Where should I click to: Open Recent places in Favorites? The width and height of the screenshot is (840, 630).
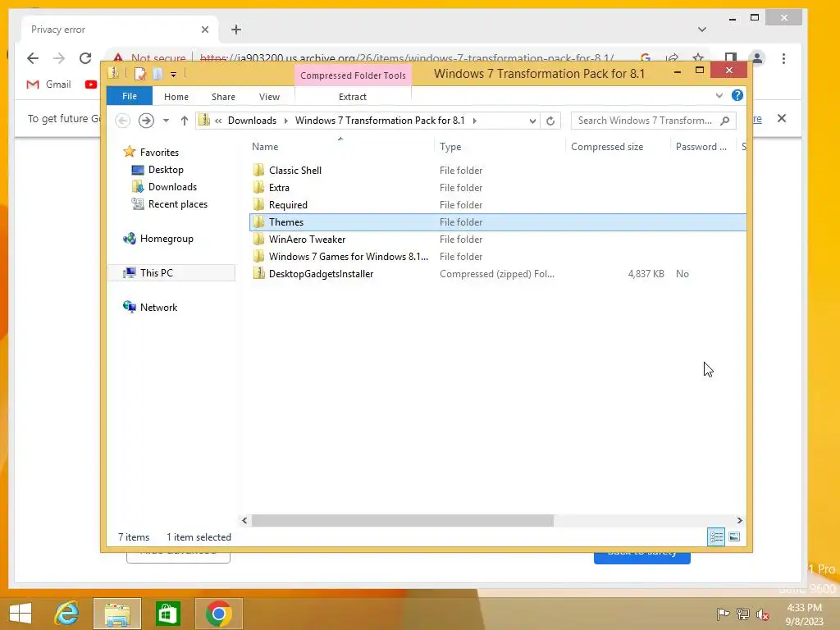[177, 204]
